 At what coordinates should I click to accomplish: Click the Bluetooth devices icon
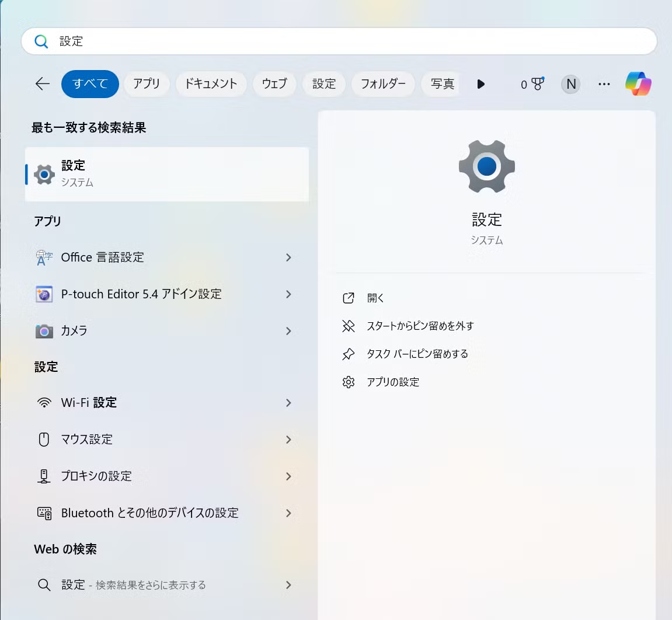(x=44, y=513)
